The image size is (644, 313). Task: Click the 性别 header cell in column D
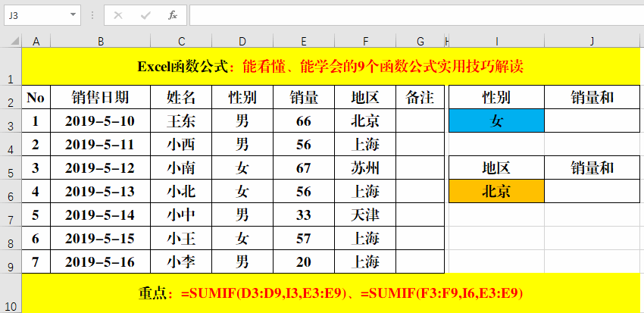[242, 97]
